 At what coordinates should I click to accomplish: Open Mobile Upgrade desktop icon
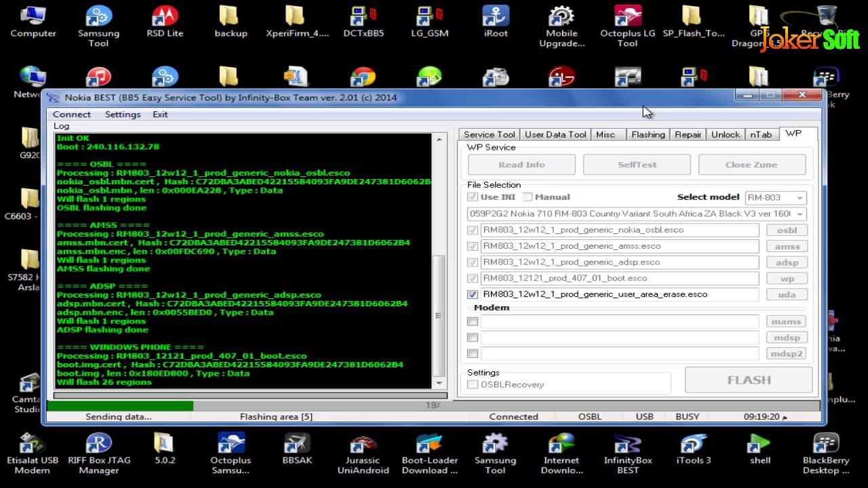pyautogui.click(x=561, y=26)
